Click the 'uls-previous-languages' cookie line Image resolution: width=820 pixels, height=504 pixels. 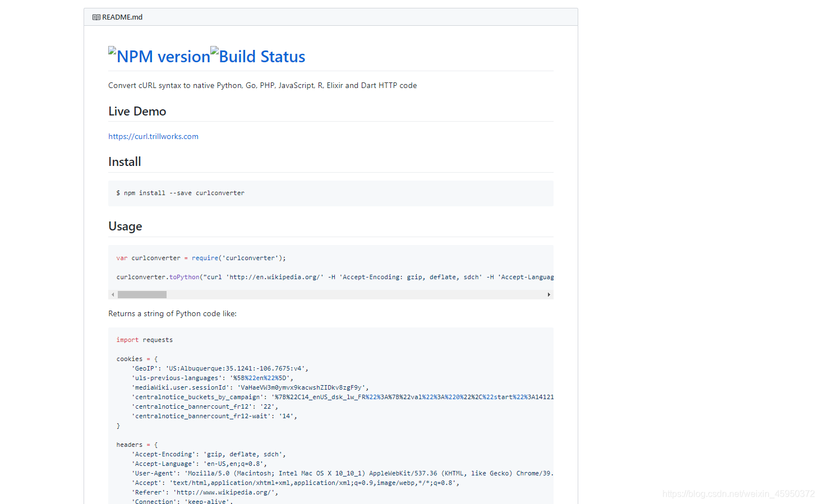pos(213,378)
